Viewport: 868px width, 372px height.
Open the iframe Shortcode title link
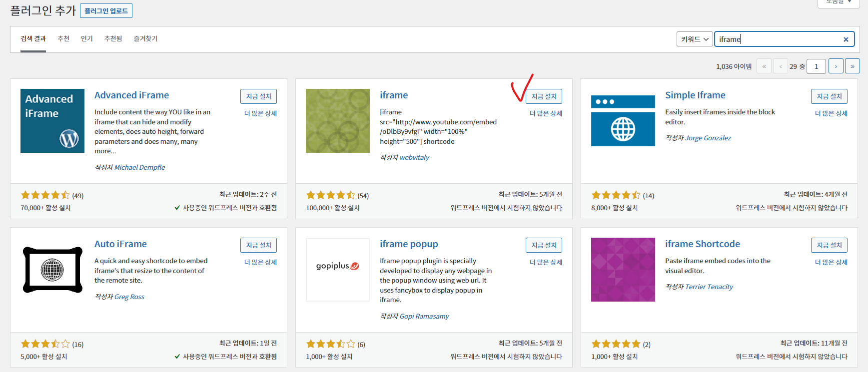pos(703,244)
